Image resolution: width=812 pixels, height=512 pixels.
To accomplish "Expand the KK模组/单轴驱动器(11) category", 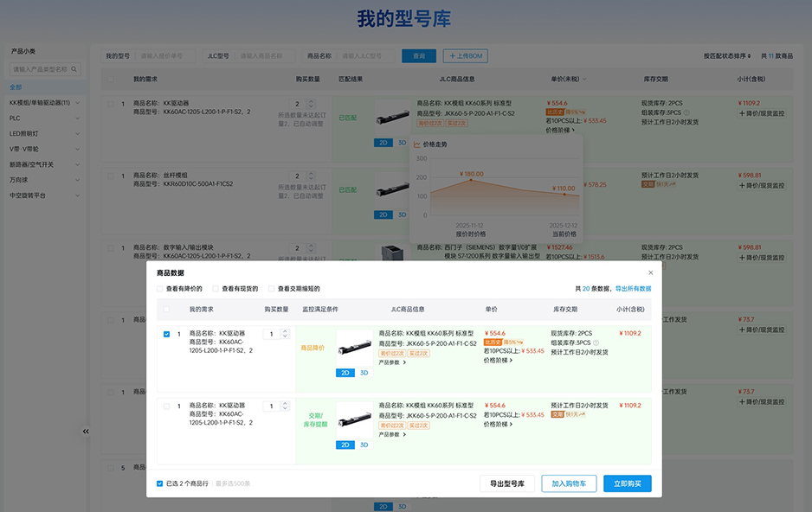I will [77, 103].
